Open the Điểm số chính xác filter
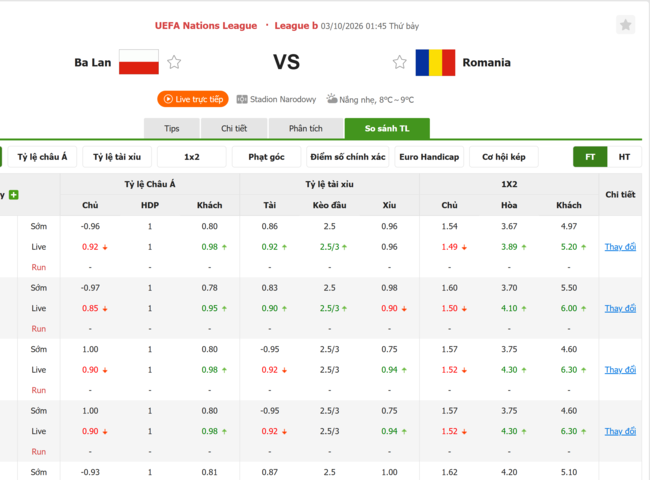Viewport: 650px width, 480px height. pos(348,157)
